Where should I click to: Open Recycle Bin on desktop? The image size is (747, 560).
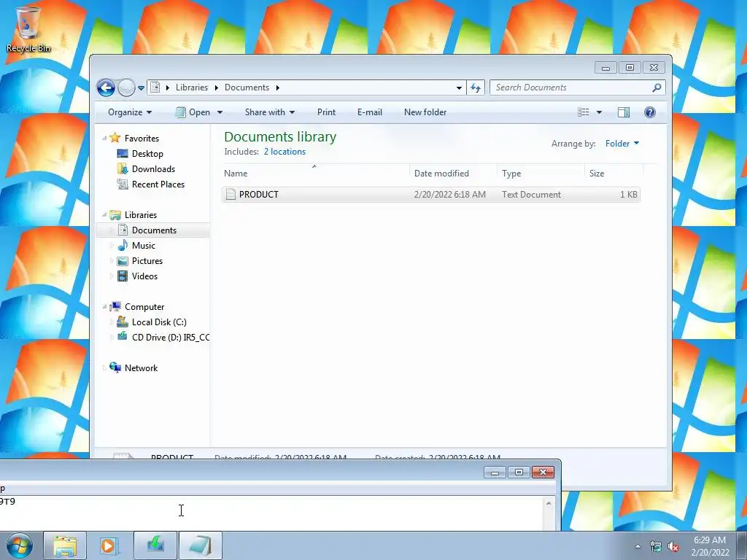pos(28,29)
